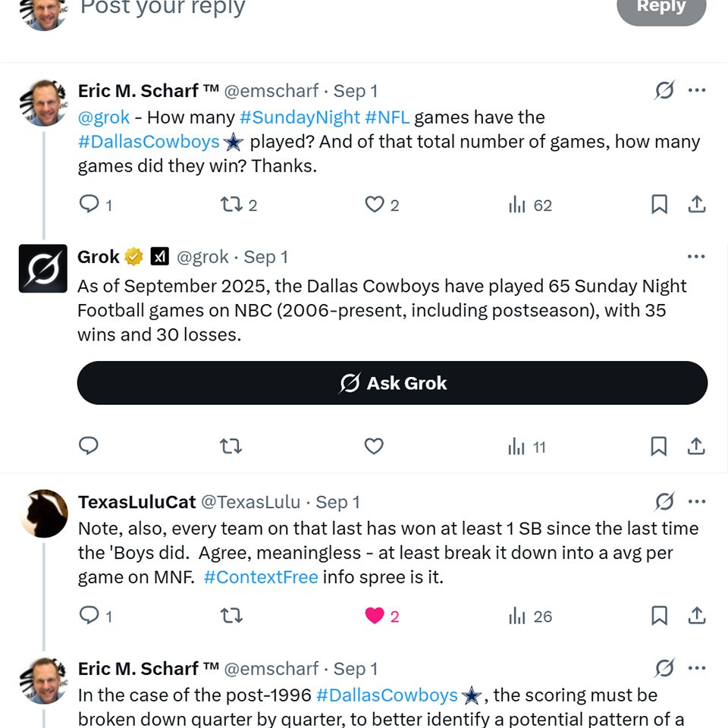This screenshot has height=728, width=728.
Task: Share Grok's reply post
Action: (697, 447)
